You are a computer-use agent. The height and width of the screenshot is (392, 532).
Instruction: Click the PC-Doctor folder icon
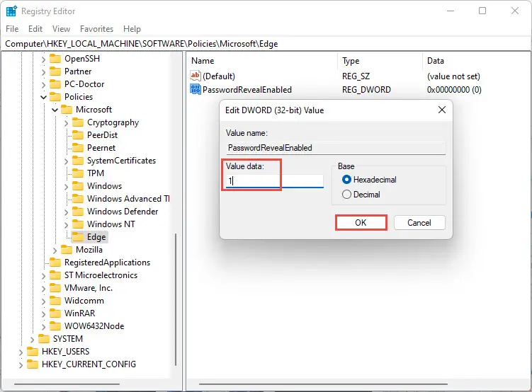pyautogui.click(x=55, y=84)
